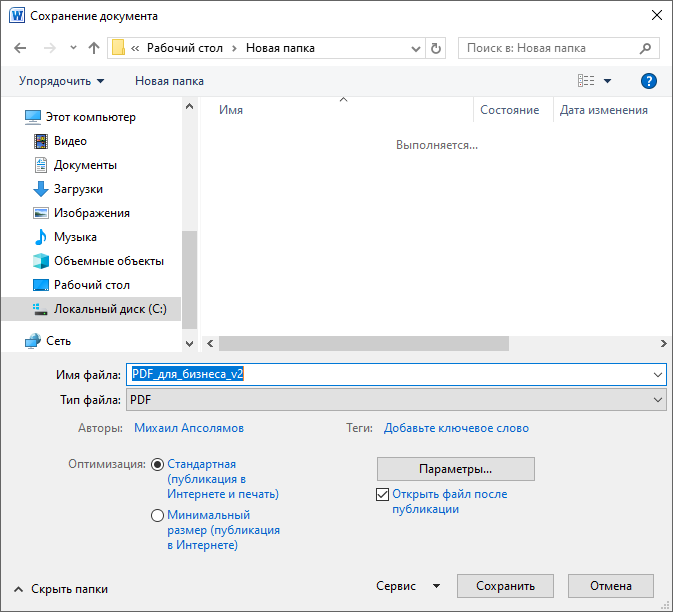Click the view layout icon
Image resolution: width=673 pixels, height=612 pixels.
586,81
